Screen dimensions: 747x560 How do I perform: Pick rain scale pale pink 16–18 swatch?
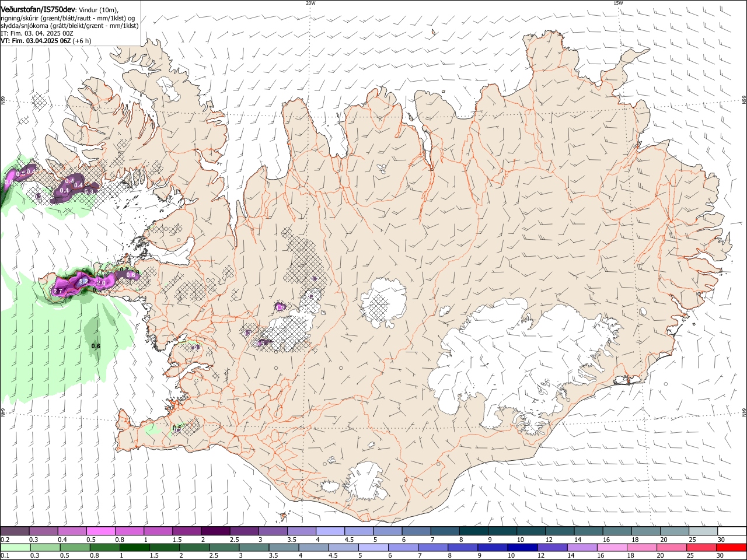coord(612,548)
